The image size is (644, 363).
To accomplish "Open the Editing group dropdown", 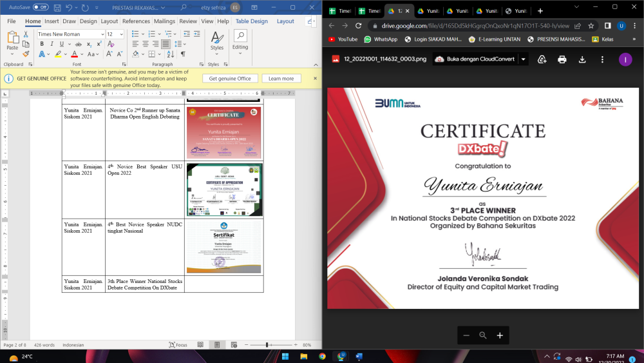I will (x=240, y=53).
